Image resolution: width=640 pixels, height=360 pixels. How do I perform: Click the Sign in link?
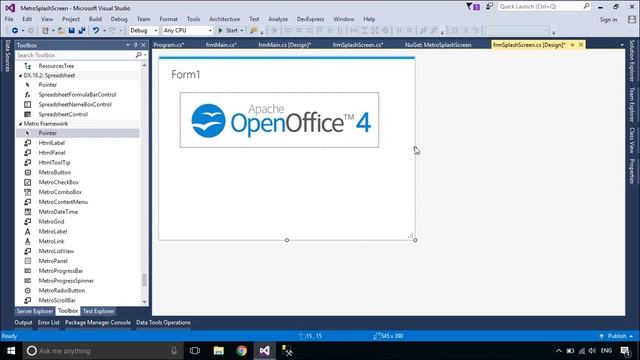[608, 20]
